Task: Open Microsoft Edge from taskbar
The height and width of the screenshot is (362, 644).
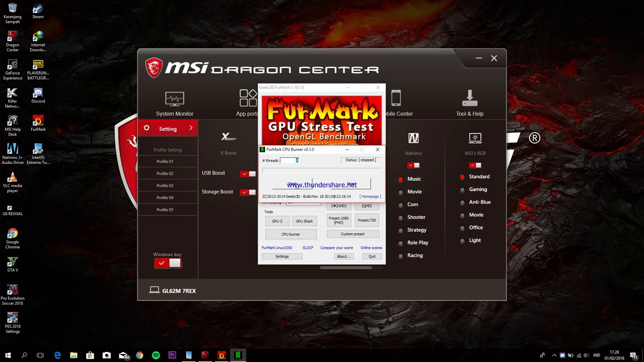Action: pyautogui.click(x=57, y=355)
